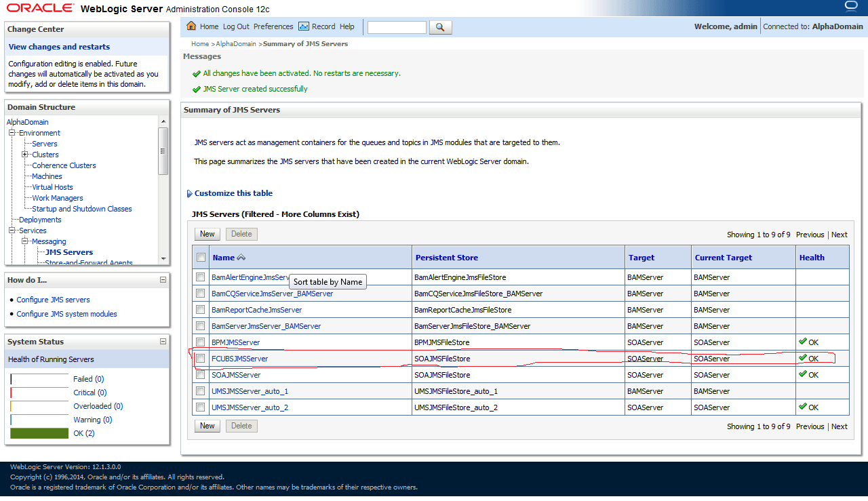Check the box for BamCQServiceJmsServer_BAMServer
This screenshot has width=868, height=501.
click(200, 294)
